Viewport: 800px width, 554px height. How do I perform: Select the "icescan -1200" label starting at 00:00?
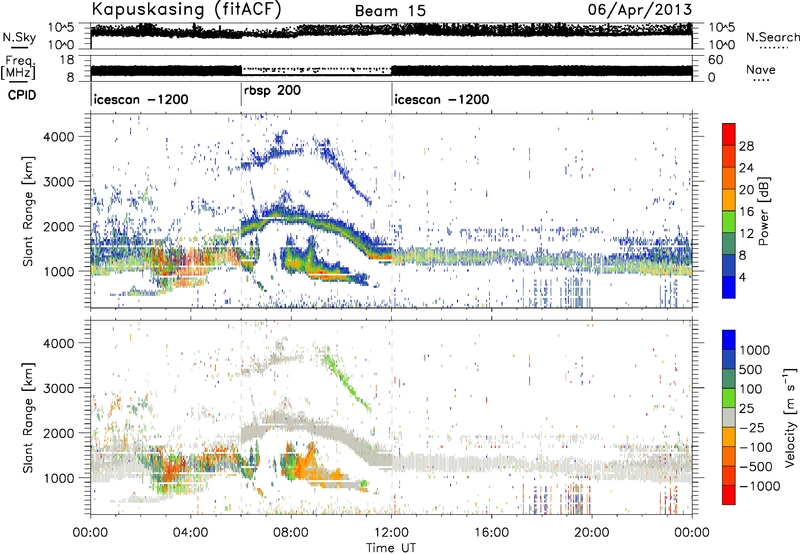tap(141, 99)
